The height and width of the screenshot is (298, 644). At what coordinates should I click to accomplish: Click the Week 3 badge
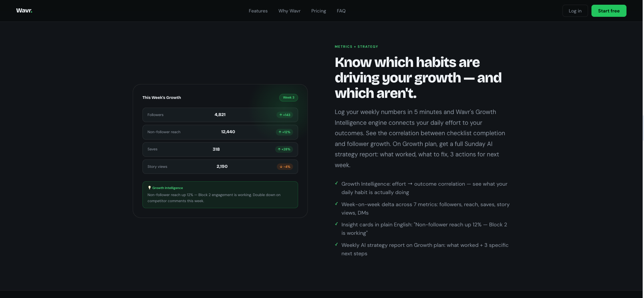[x=289, y=98]
